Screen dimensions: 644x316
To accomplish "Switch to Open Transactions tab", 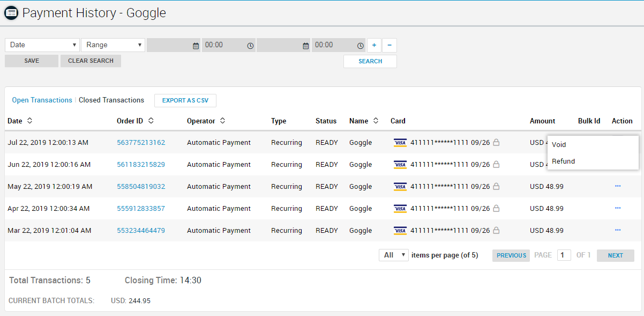I will (x=42, y=100).
